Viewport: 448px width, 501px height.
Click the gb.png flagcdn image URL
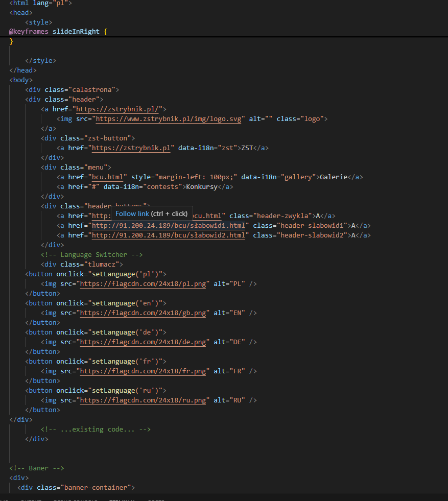pos(143,313)
